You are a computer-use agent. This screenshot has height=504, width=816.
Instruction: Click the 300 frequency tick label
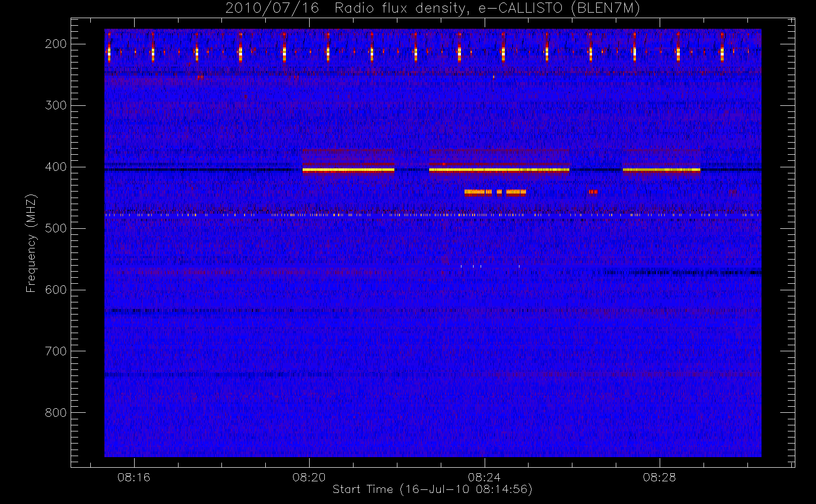56,105
